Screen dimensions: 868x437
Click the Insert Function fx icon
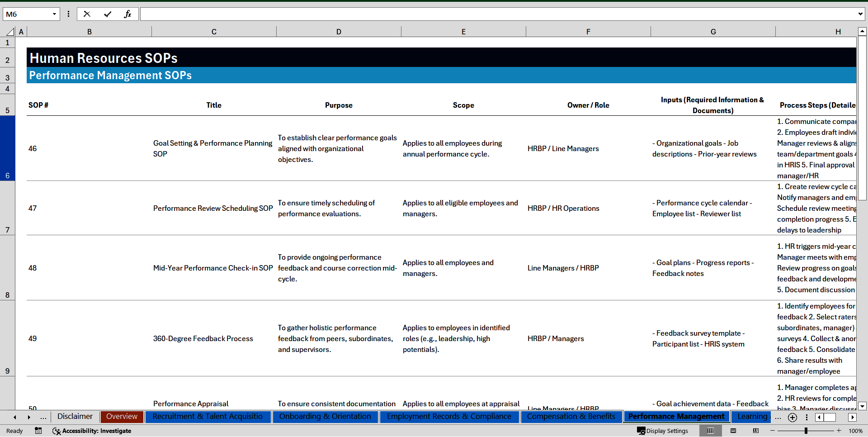[127, 14]
